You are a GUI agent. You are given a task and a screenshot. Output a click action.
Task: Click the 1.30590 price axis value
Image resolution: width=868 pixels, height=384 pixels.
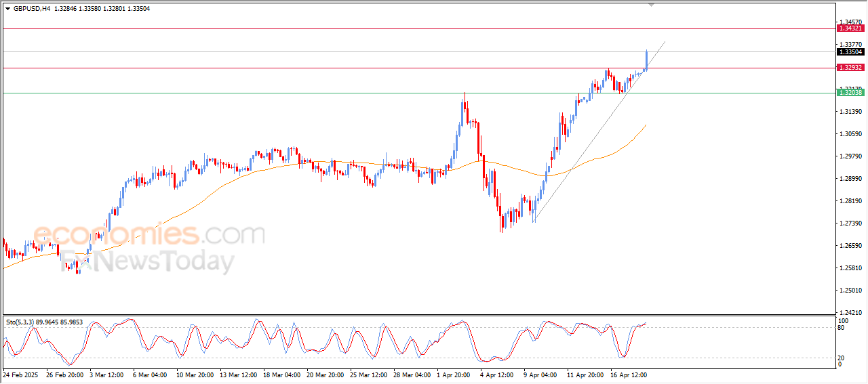pos(850,133)
